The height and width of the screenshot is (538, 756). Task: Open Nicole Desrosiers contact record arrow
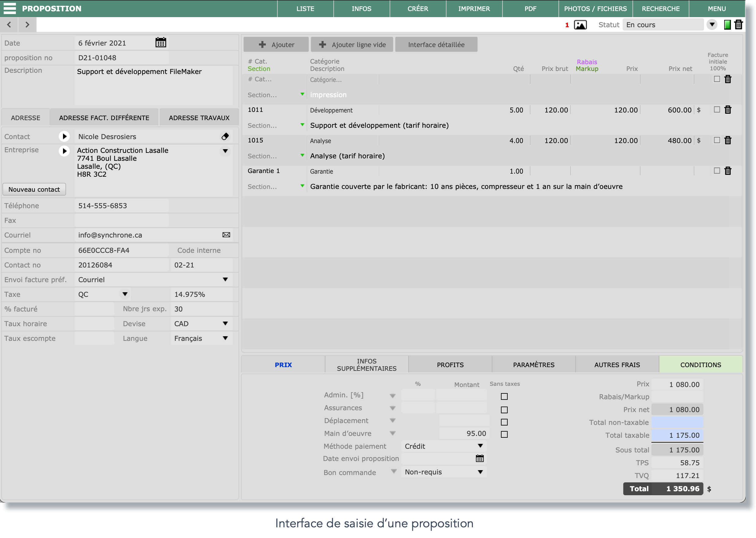64,137
